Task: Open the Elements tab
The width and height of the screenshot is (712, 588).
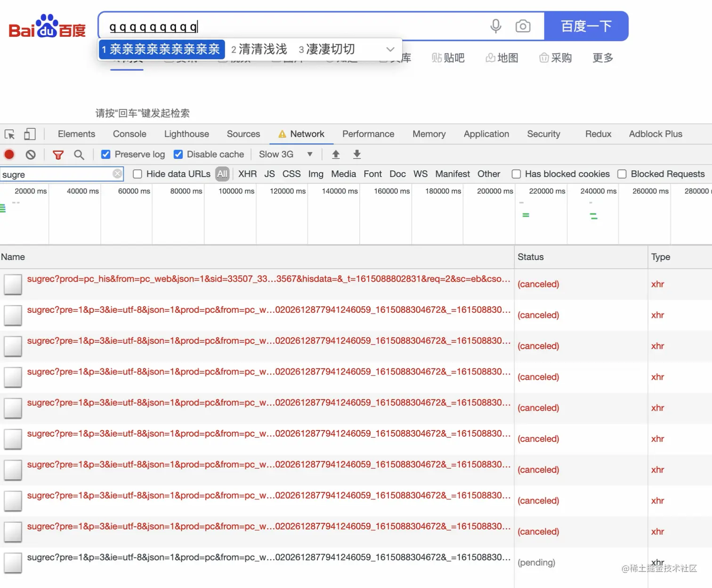Action: [76, 134]
